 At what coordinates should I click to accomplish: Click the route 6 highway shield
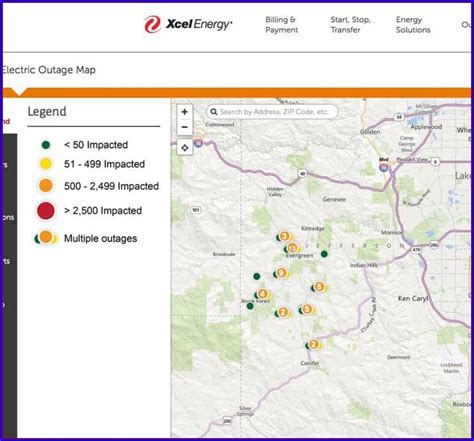[x=435, y=162]
